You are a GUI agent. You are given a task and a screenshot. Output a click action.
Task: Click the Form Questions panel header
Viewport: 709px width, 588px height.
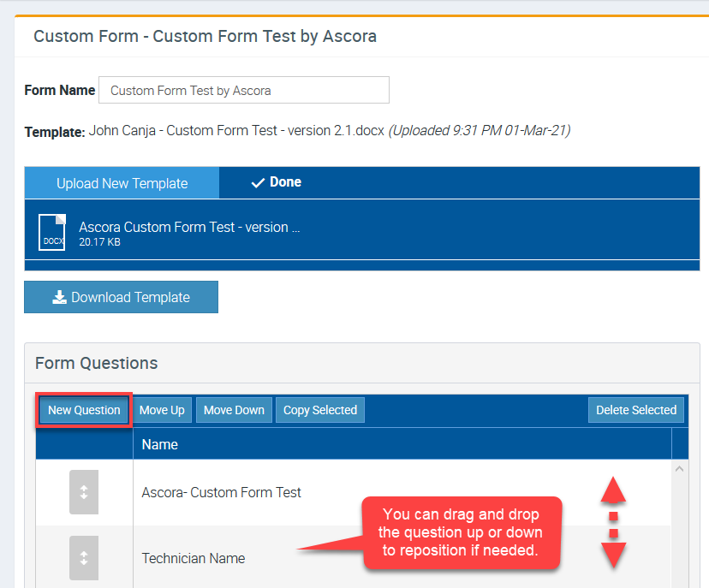[97, 363]
